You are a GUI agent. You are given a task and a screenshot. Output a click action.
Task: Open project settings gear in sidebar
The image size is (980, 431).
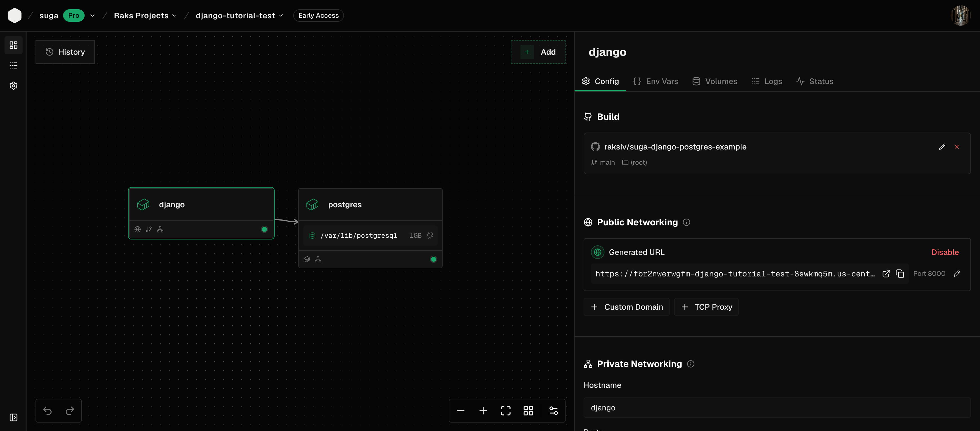pos(13,86)
